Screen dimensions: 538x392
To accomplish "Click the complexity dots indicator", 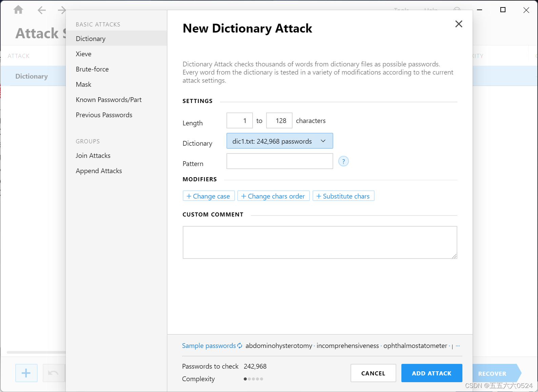I will click(253, 379).
